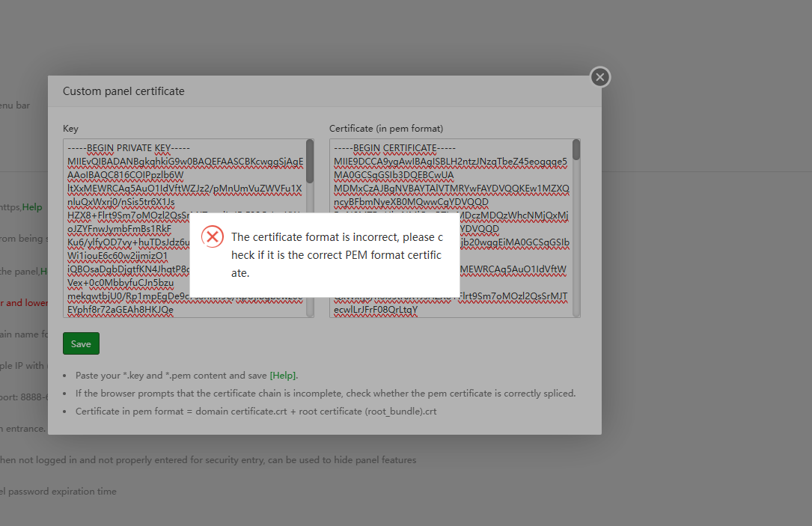Viewport: 812px width, 526px height.
Task: Click the Custom panel certificate title
Action: tap(123, 91)
